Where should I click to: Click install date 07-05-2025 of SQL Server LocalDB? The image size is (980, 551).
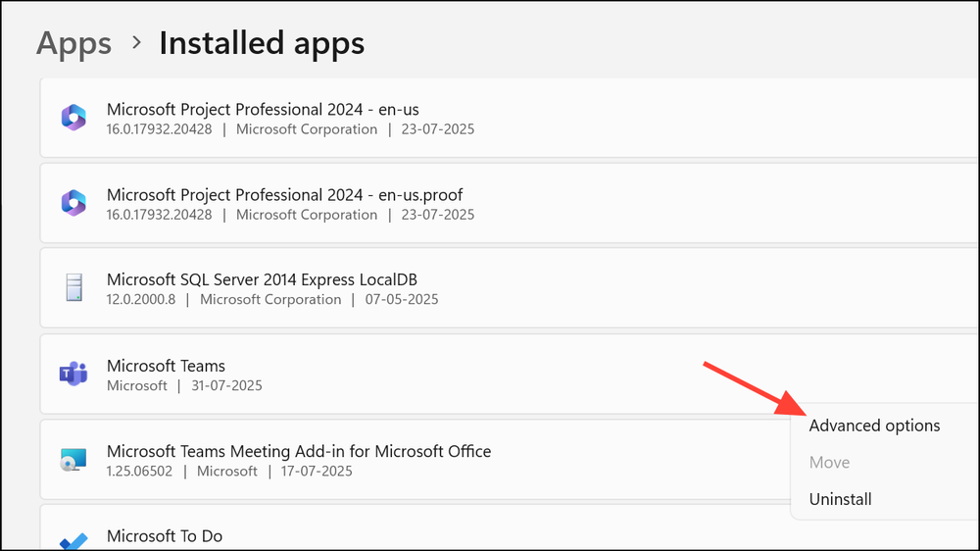(401, 300)
